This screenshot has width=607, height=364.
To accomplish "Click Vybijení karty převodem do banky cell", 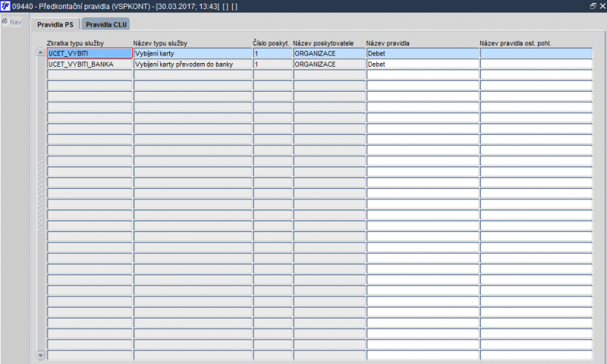I will (x=193, y=64).
